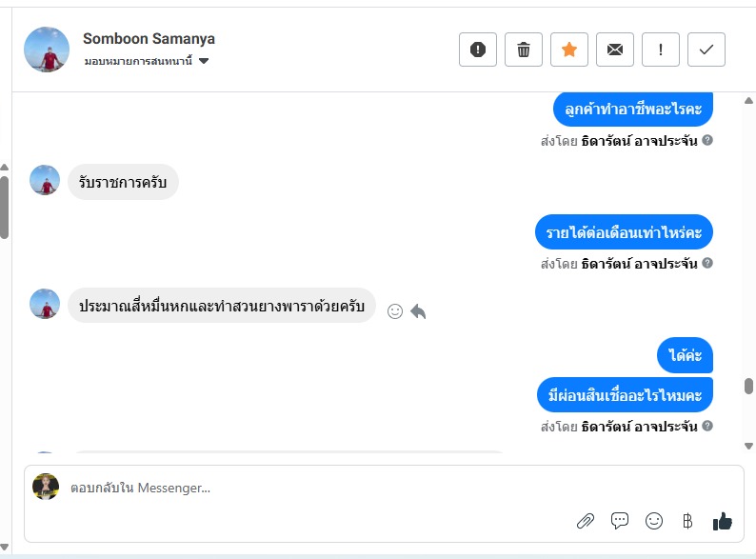Click Somboon Samanya profile picture in header

coord(47,50)
